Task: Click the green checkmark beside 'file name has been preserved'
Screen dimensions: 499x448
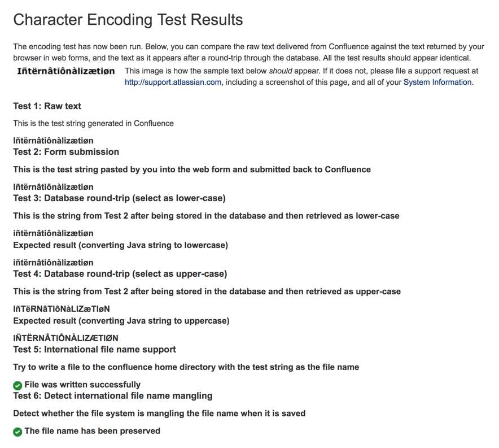Action: point(17,432)
